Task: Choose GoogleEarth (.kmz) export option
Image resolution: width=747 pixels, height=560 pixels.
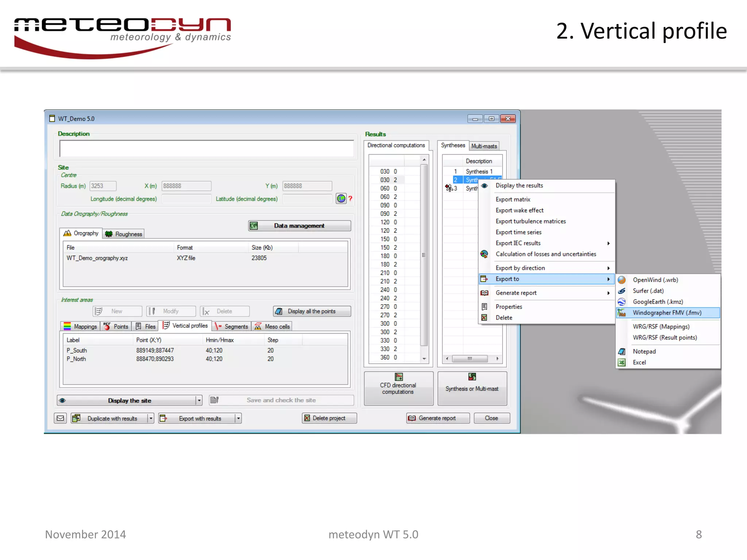Action: tap(658, 302)
